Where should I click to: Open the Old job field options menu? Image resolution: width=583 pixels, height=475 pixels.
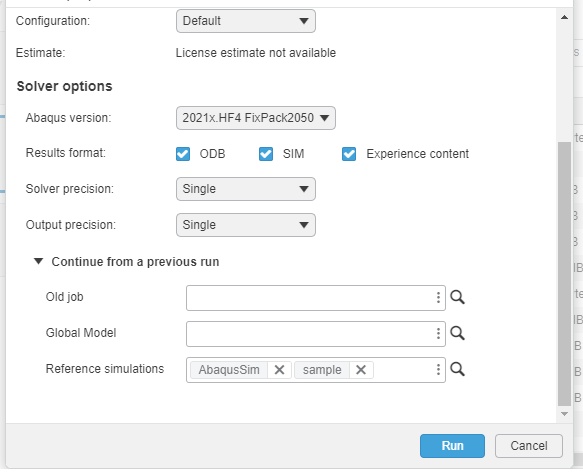[438, 297]
